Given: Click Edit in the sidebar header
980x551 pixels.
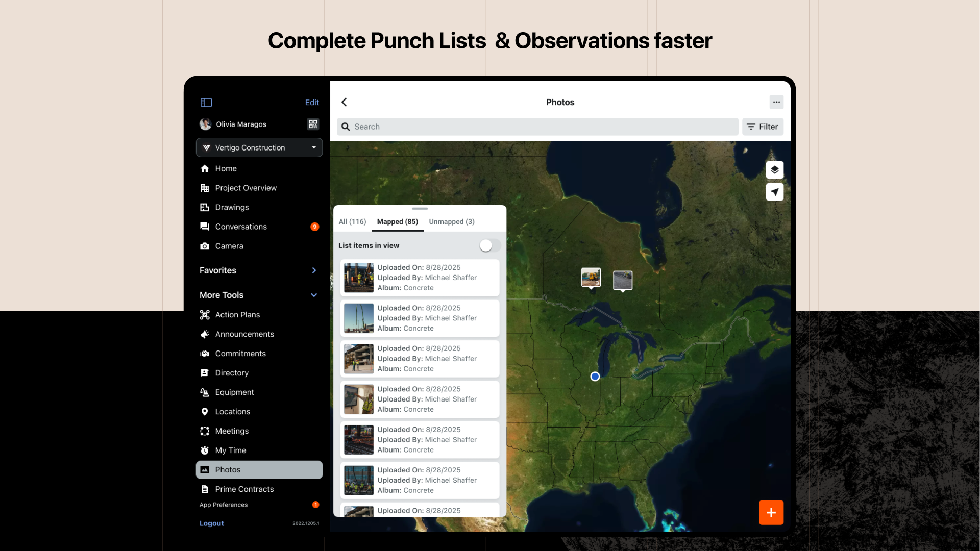Looking at the screenshot, I should pyautogui.click(x=312, y=103).
